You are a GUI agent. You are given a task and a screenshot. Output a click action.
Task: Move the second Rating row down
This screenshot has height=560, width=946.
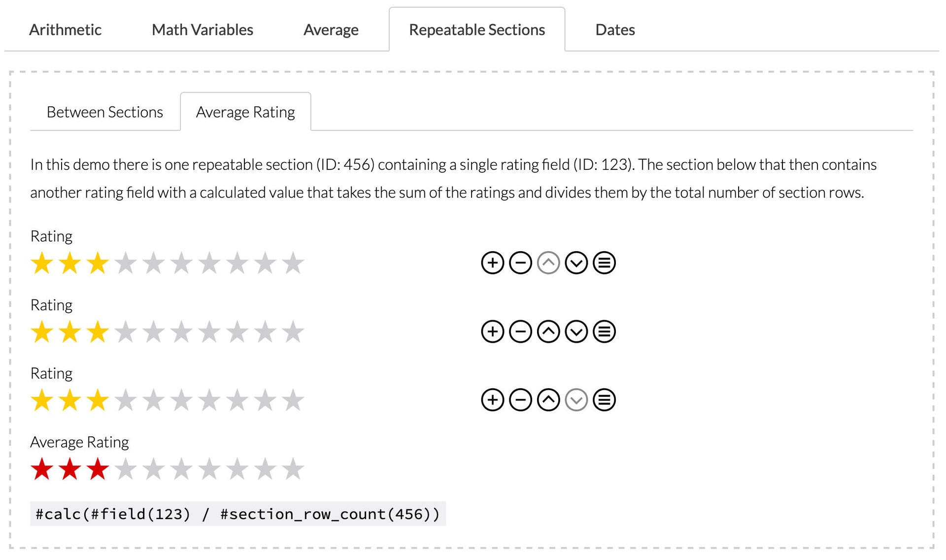575,331
